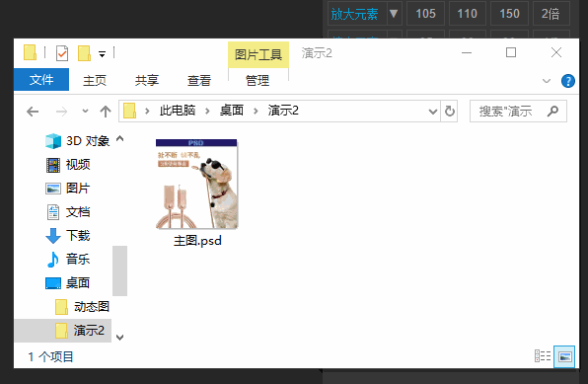Click the 110 zoom button in background window
This screenshot has width=588, height=384.
tap(468, 14)
